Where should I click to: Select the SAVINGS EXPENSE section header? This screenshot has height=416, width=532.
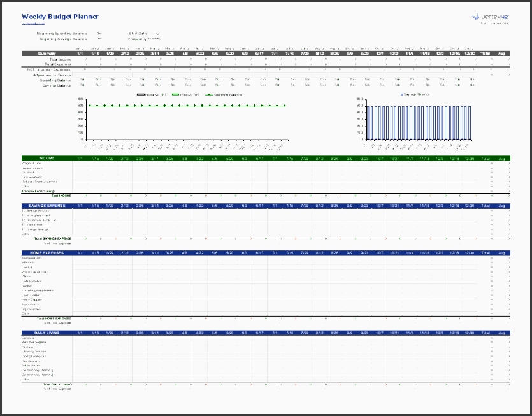pos(47,206)
